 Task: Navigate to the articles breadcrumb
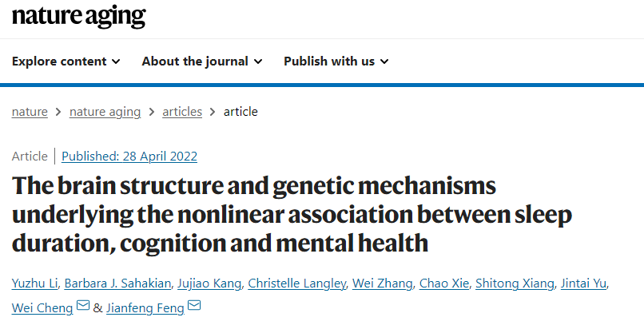point(182,112)
